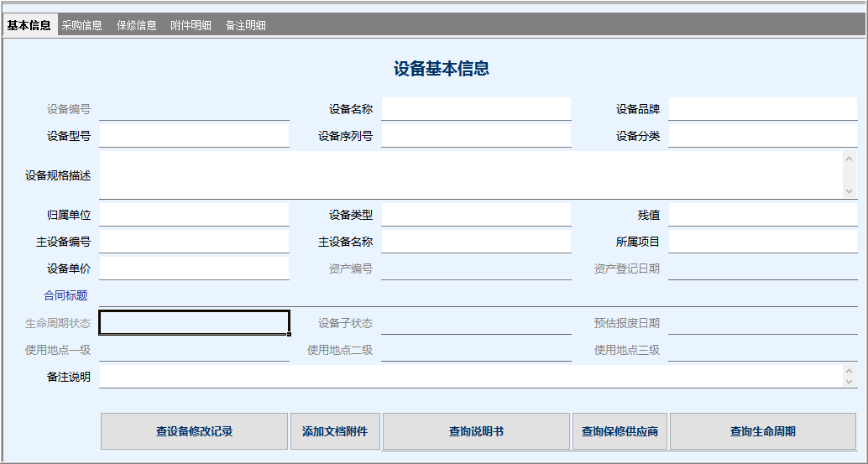Click the 查设备修改记录 button
This screenshot has width=868, height=464.
pyautogui.click(x=194, y=431)
